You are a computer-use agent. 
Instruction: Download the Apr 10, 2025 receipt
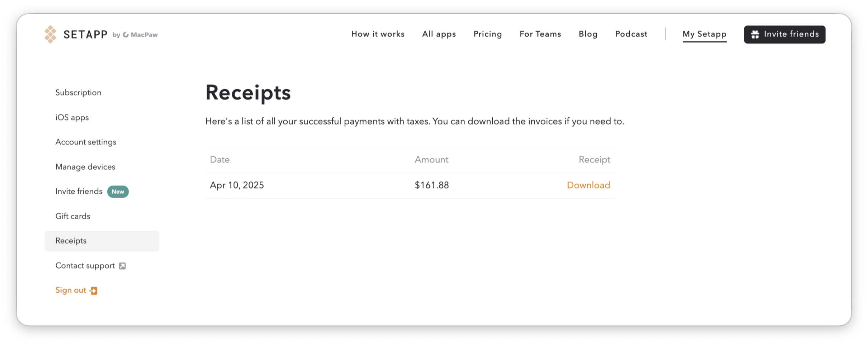(588, 185)
